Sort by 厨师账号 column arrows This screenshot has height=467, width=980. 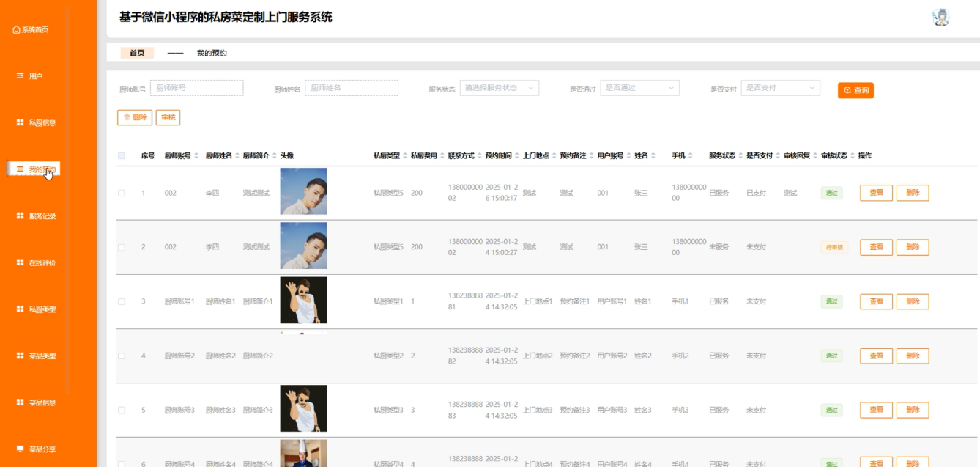pyautogui.click(x=196, y=155)
